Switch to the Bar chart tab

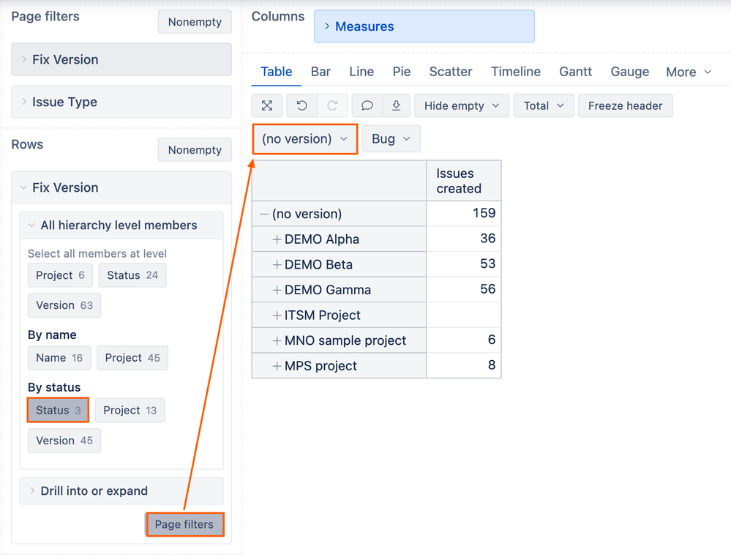pyautogui.click(x=320, y=72)
